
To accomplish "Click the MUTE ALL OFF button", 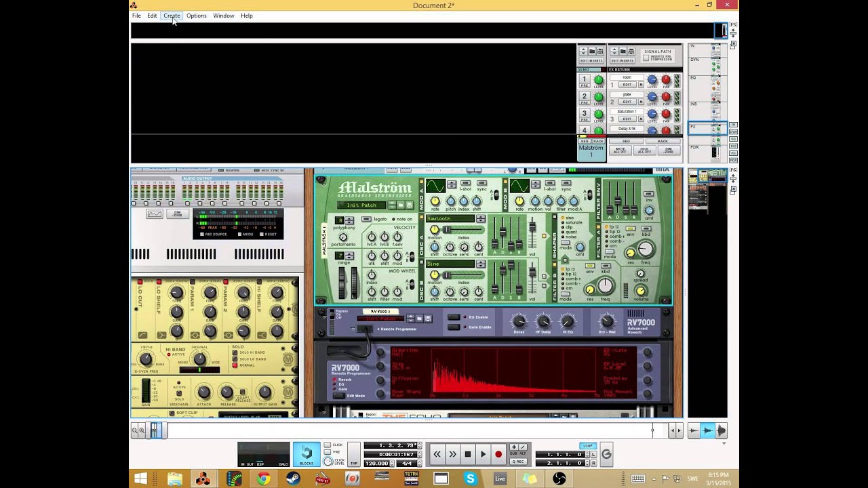I will (x=620, y=150).
